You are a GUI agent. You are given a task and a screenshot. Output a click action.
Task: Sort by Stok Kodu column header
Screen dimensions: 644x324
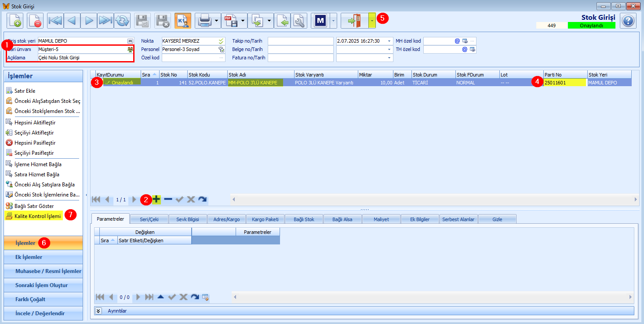(207, 75)
